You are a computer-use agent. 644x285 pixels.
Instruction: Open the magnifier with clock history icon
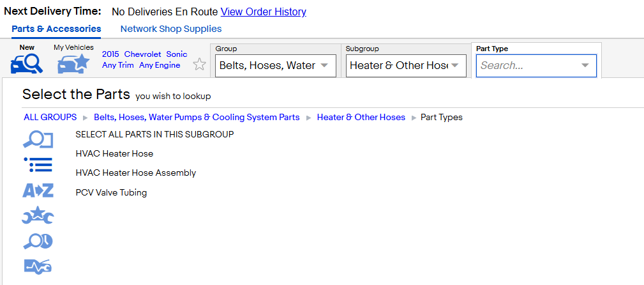[x=38, y=242]
